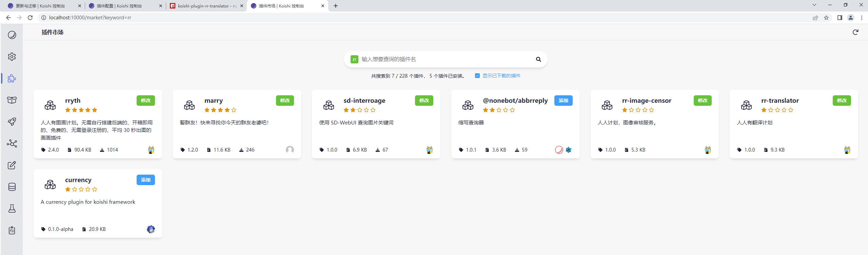Open the flask sandbox icon in sidebar
Screen dimensions: 868x255
pos(12,209)
